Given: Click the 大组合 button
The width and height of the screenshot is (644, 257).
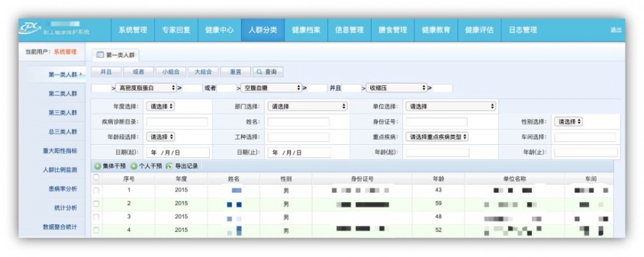Looking at the screenshot, I should 203,72.
